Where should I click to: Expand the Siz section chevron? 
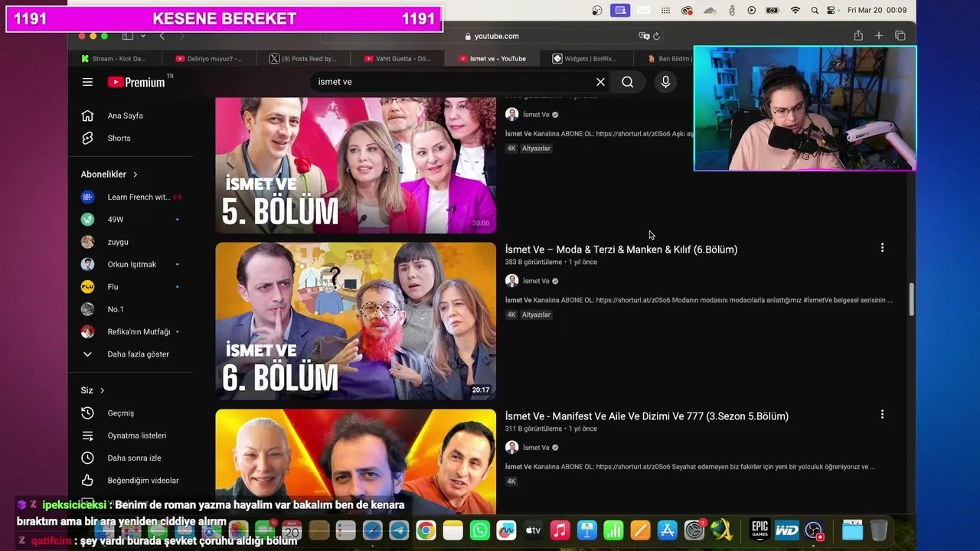point(102,390)
